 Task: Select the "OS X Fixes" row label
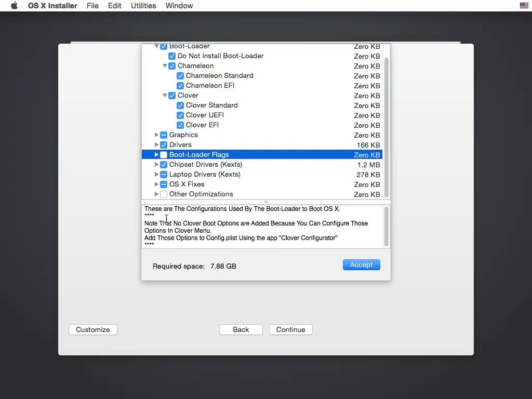[x=187, y=184]
